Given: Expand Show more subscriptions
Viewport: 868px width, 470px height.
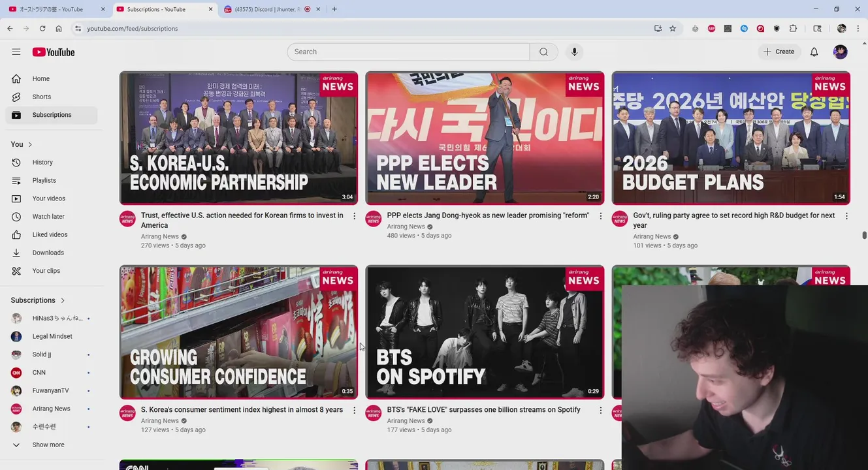Looking at the screenshot, I should [52, 445].
